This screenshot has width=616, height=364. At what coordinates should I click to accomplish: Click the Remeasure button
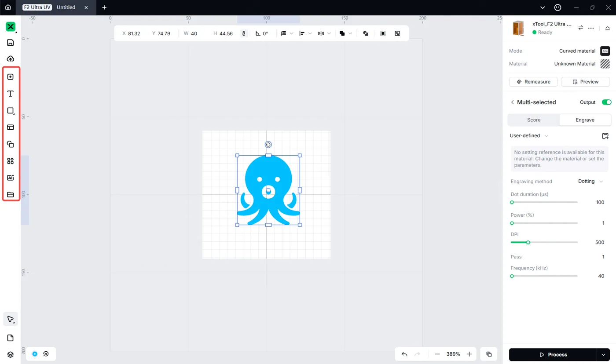533,82
